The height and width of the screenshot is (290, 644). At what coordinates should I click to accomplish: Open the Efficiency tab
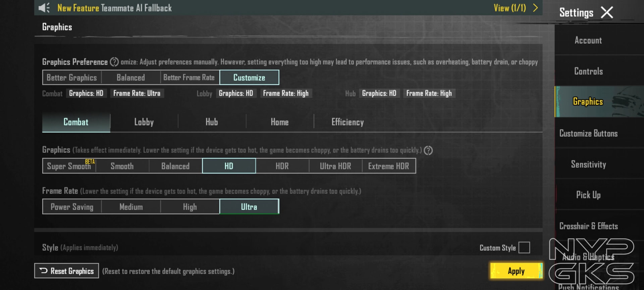(347, 122)
